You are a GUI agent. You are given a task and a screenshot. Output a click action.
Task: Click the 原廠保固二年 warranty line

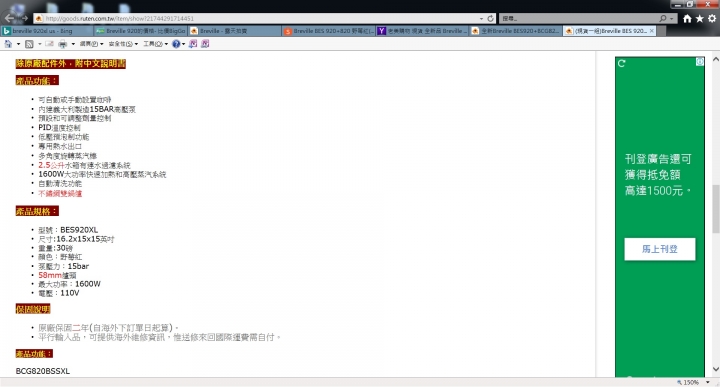click(108, 328)
